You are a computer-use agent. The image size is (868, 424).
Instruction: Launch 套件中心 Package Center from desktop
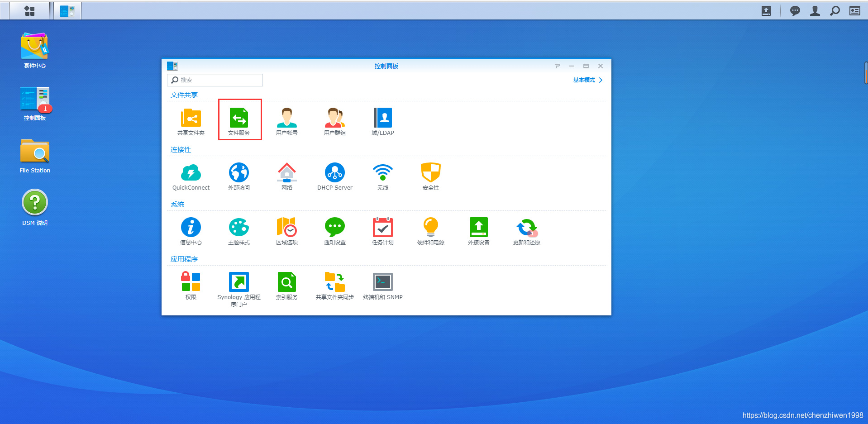tap(35, 46)
